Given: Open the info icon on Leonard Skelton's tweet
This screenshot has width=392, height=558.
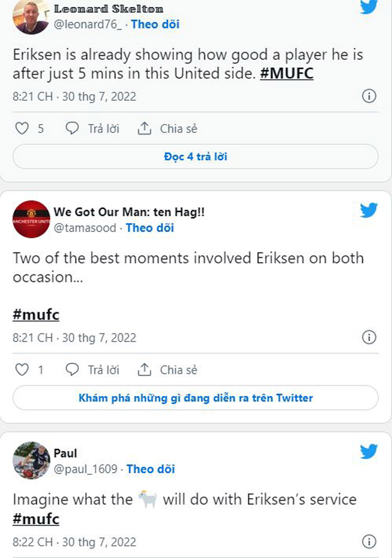Looking at the screenshot, I should pos(369,96).
